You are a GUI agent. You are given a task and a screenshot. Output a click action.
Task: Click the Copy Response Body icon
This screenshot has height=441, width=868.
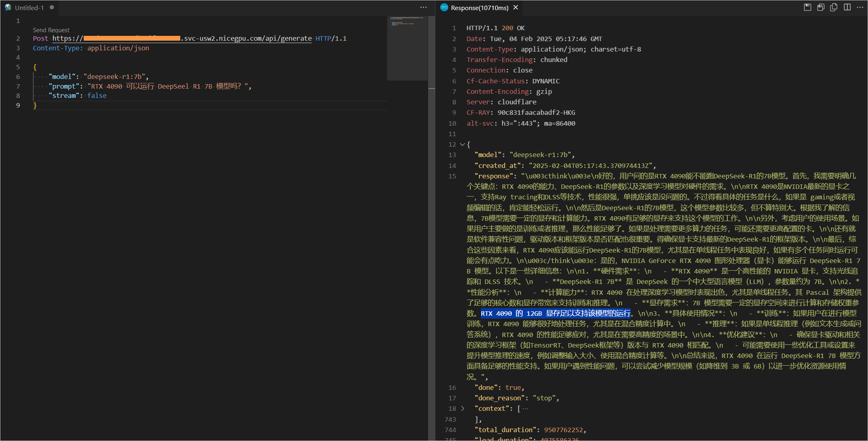tap(834, 7)
